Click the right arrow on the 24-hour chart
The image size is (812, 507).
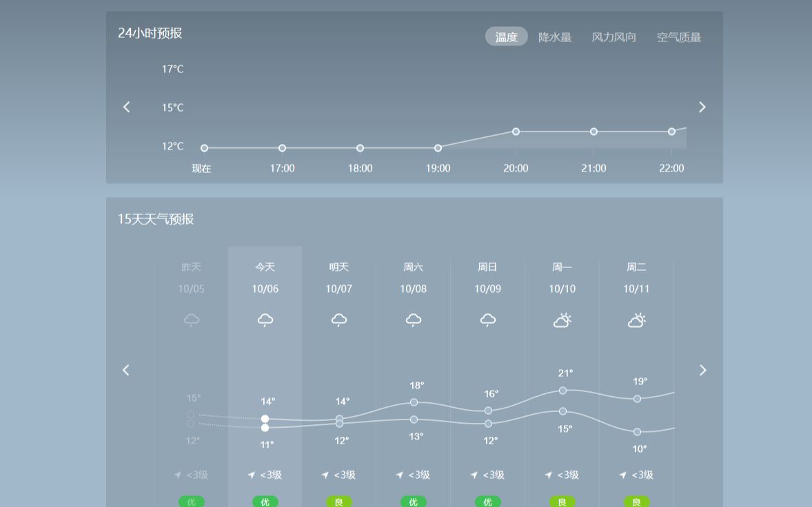point(702,107)
